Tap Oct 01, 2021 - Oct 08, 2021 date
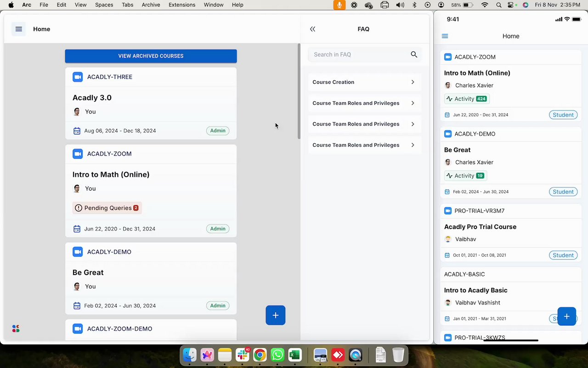Screen dimensions: 588x368 tap(480, 255)
